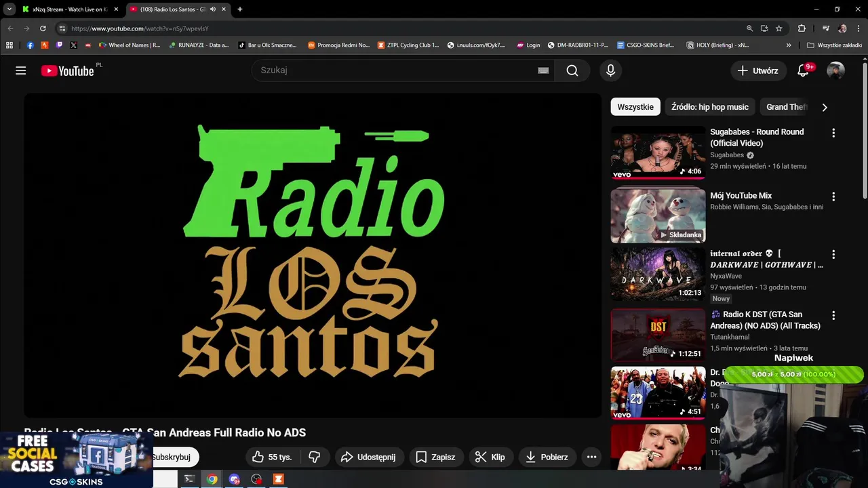Share the video with Udostępnij
Viewport: 868px width, 488px height.
[x=368, y=457]
